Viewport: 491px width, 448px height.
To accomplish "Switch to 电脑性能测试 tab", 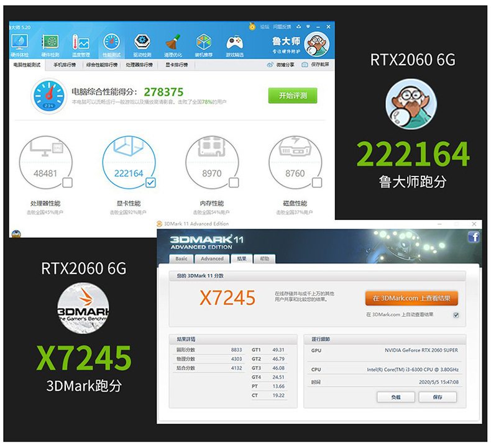I will [27, 65].
